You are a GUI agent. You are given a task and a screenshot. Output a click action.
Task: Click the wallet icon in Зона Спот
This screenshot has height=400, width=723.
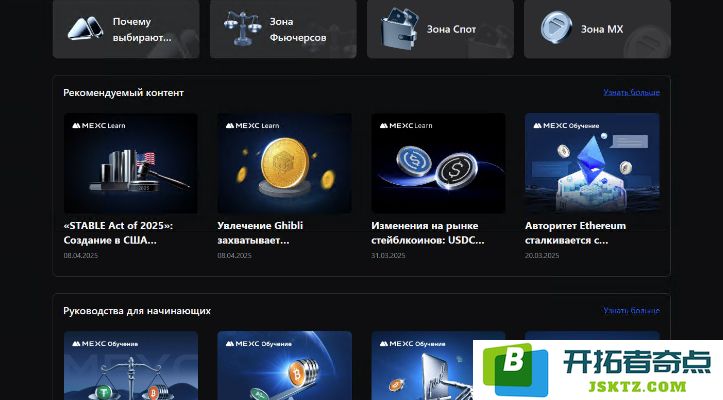400,29
